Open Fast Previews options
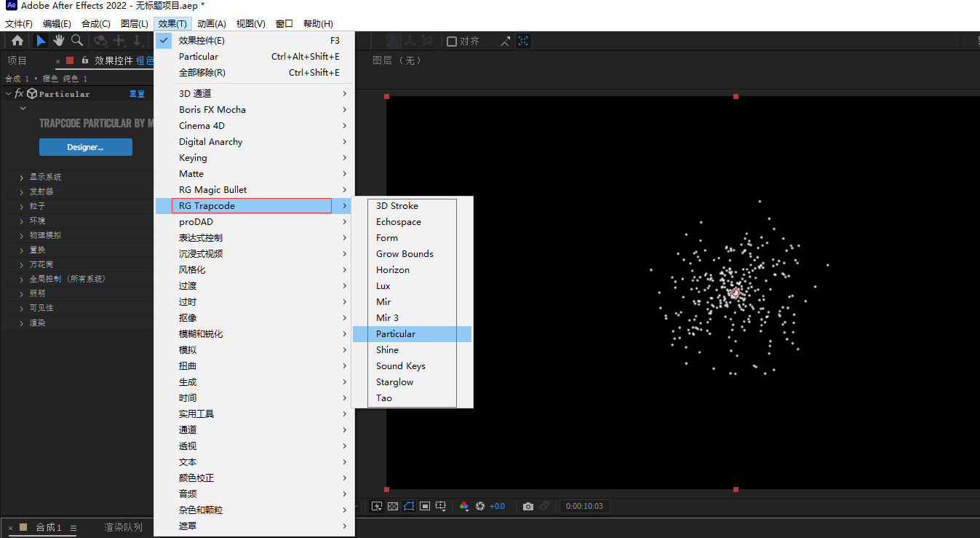This screenshot has height=538, width=980. [377, 506]
